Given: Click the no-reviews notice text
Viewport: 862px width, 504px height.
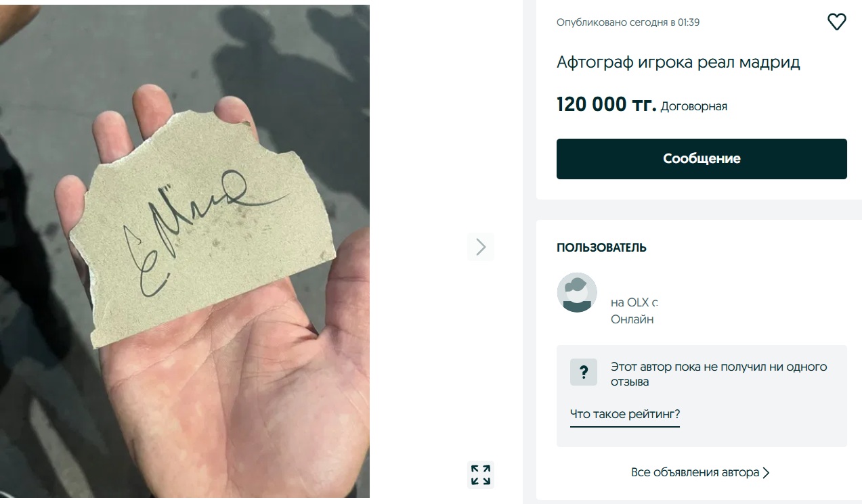Looking at the screenshot, I should [719, 374].
